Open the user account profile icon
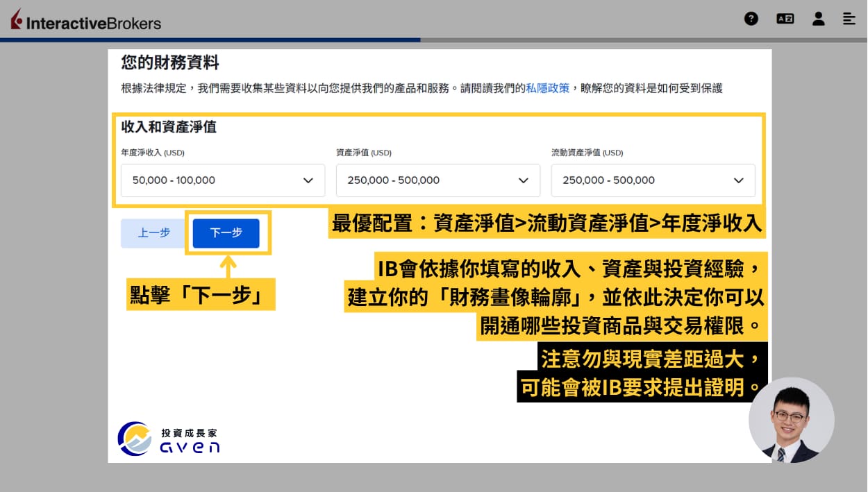The width and height of the screenshot is (868, 492). click(x=819, y=19)
